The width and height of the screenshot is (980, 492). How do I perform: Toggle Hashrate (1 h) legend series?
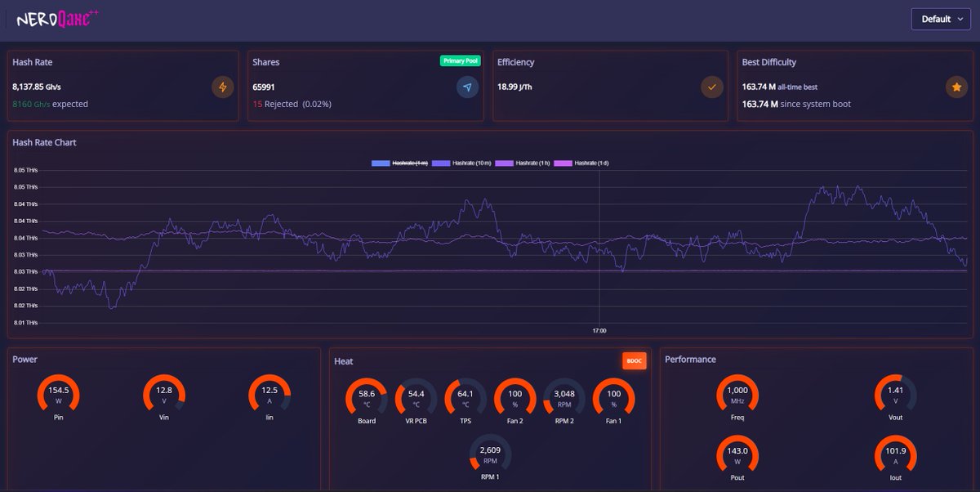coord(523,163)
